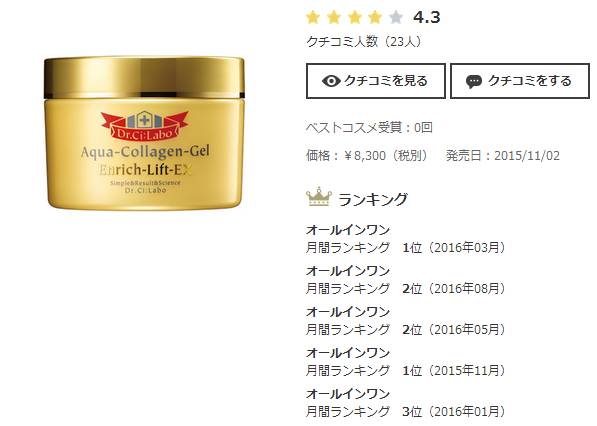Open the クチコミを見る reviews button
Screen dimensions: 597x426
pos(376,81)
